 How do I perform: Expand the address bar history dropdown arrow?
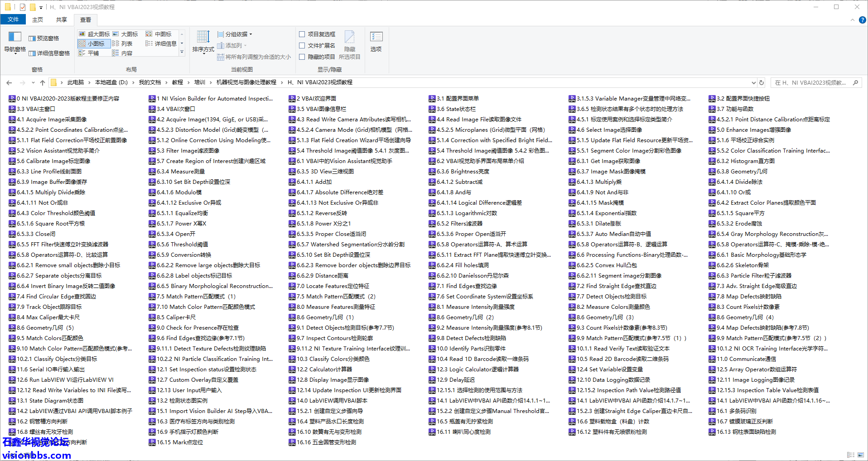pos(753,82)
